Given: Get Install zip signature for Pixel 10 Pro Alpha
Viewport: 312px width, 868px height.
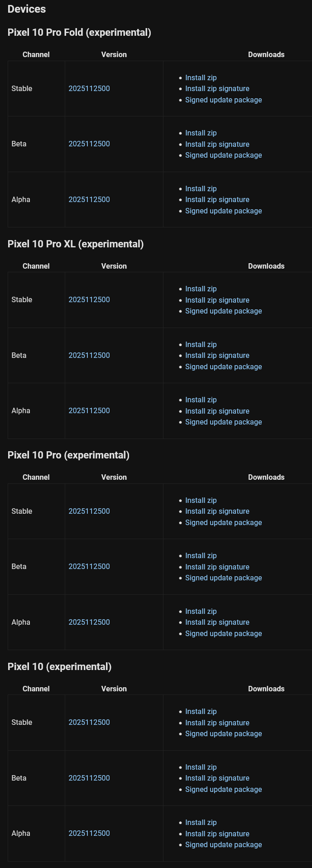Looking at the screenshot, I should point(217,622).
